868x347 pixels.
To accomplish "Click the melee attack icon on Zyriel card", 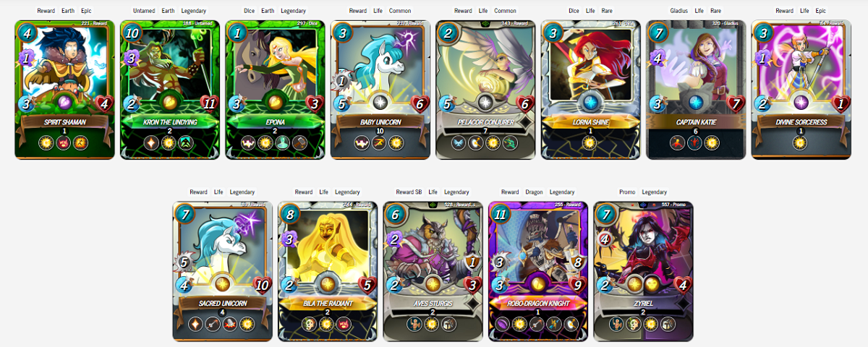I will pos(606,239).
